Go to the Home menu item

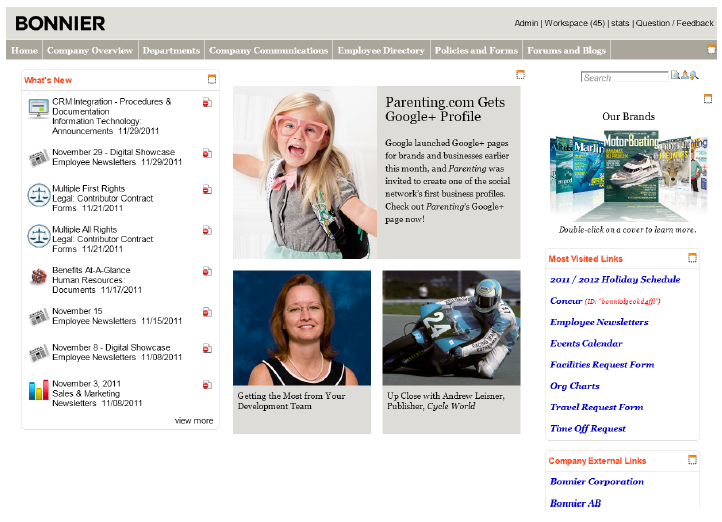24,50
